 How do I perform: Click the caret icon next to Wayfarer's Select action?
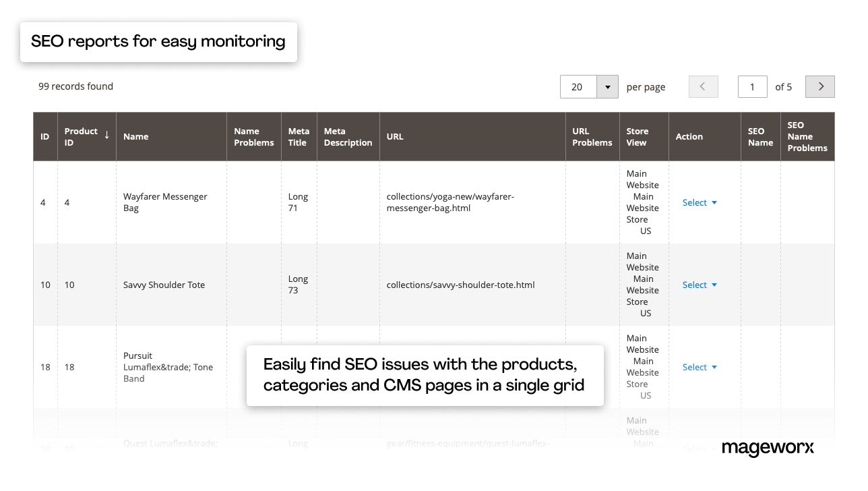point(714,202)
